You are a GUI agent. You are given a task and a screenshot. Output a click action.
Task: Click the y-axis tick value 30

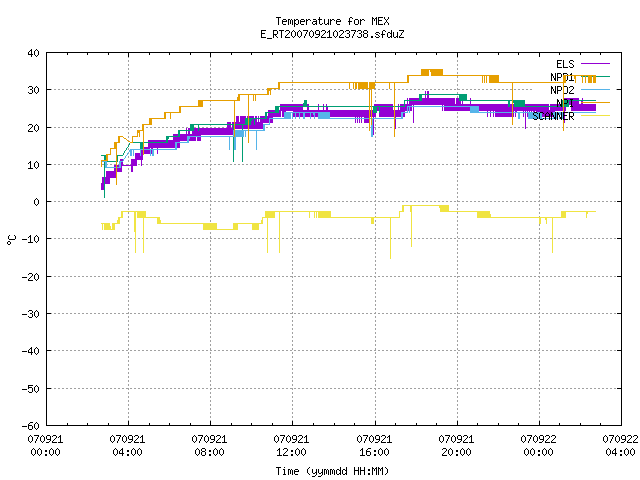(x=33, y=90)
